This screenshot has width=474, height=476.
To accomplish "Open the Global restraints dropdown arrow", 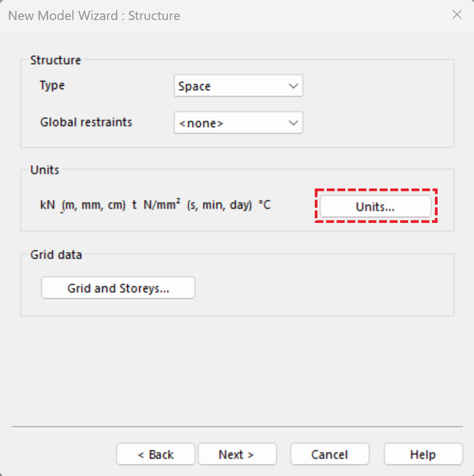I will coord(293,123).
